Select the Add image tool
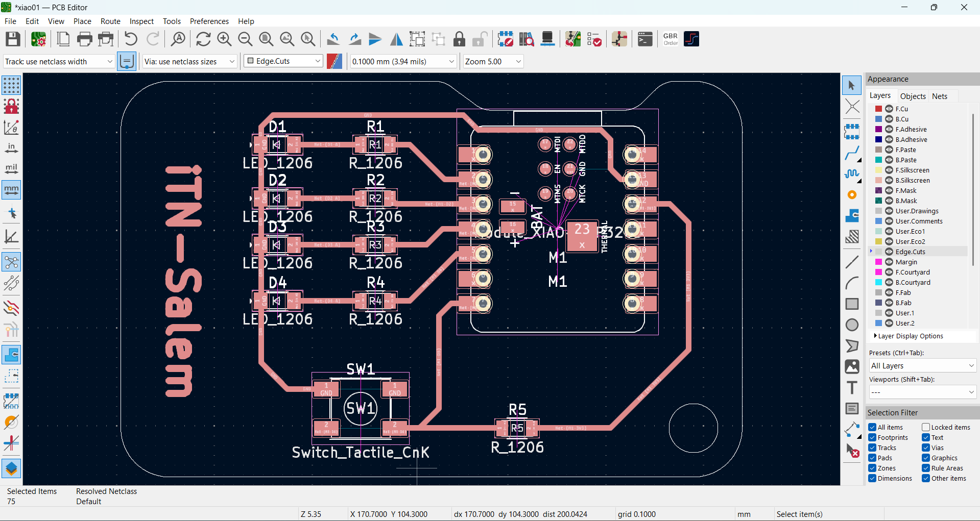The width and height of the screenshot is (980, 521). tap(852, 367)
